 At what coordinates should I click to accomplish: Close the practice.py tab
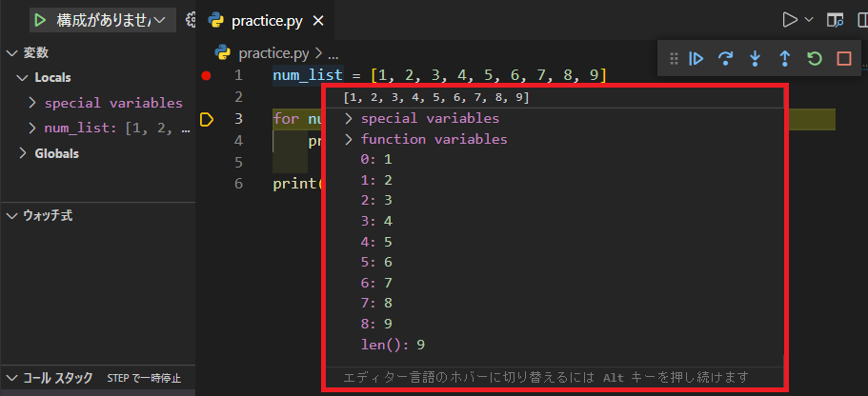point(317,21)
